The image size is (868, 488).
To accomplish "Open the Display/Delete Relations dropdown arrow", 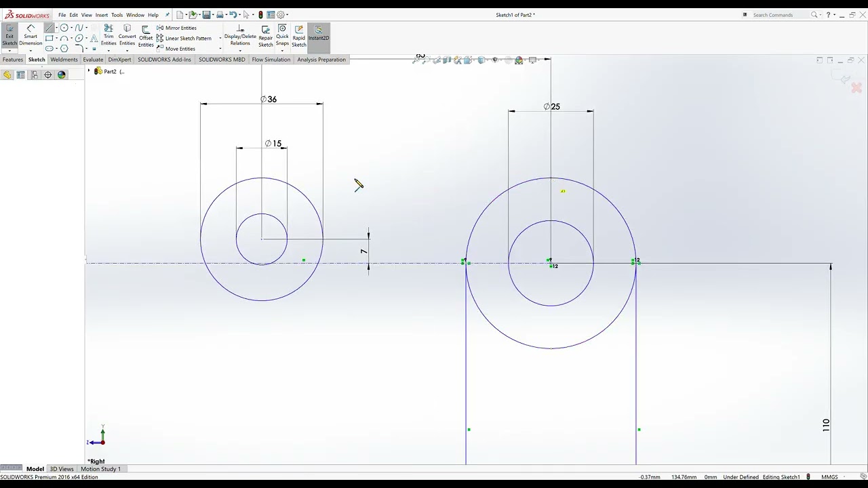I will pyautogui.click(x=240, y=51).
